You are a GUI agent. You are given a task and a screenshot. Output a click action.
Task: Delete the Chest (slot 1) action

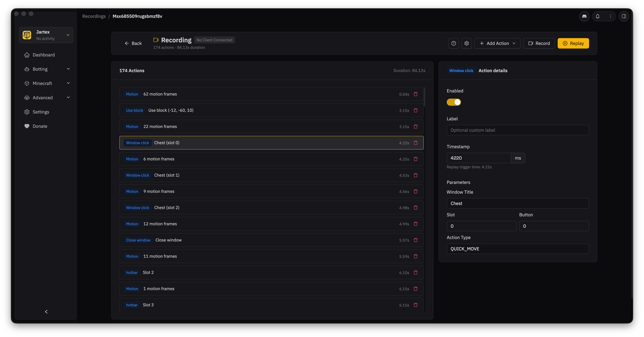(x=415, y=175)
